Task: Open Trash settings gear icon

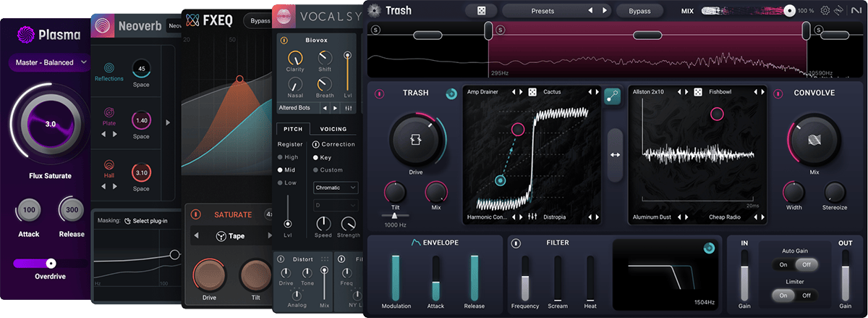Action: point(825,11)
